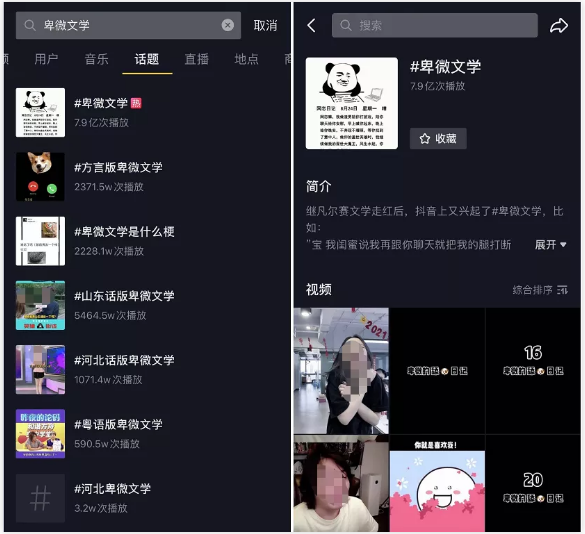Viewport: 585px width, 534px height.
Task: Open the #方言版卑微文学 topic
Action: [x=118, y=167]
